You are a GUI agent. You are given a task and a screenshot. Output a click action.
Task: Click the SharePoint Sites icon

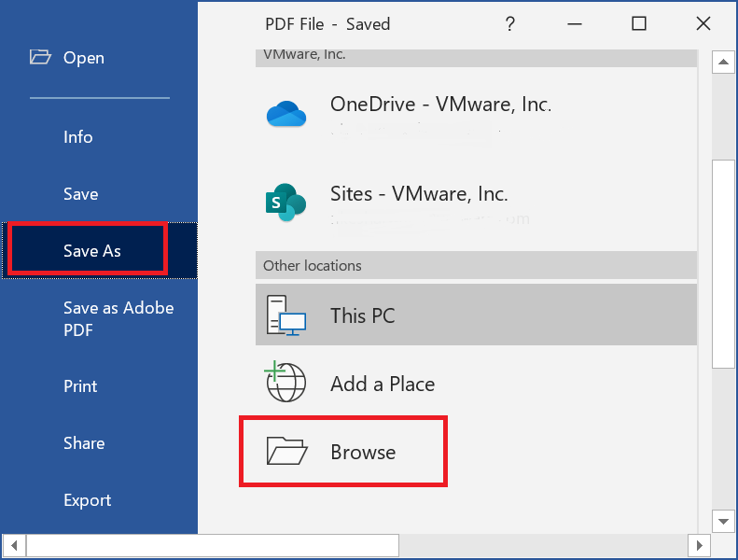point(285,203)
